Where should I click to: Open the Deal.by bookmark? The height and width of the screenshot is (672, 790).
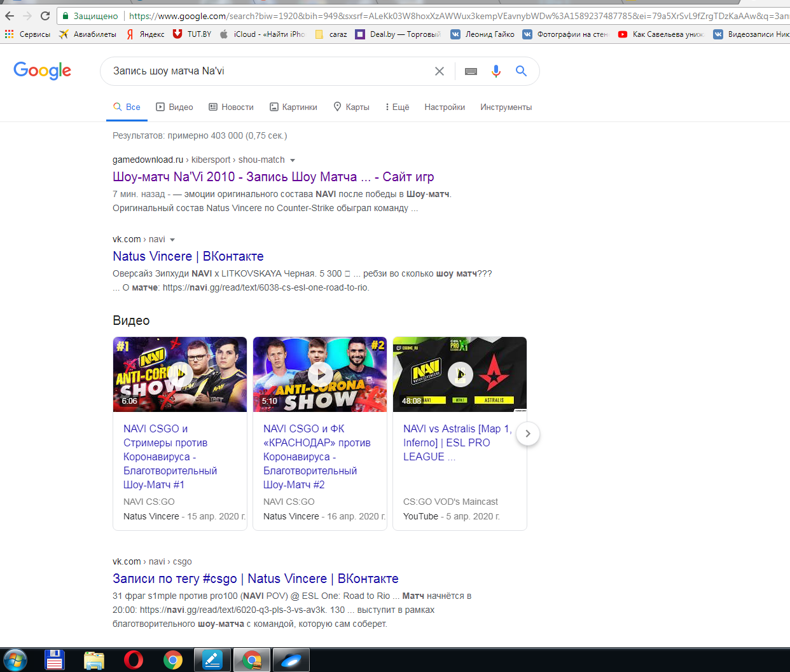[x=398, y=34]
